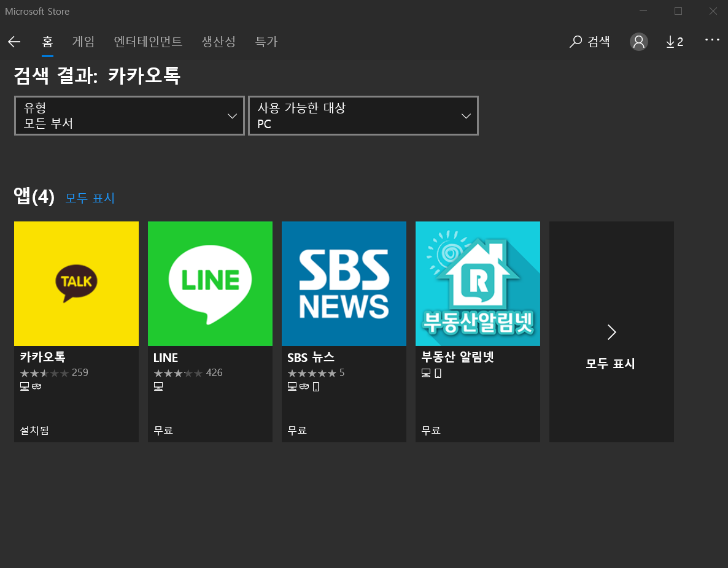Click the 부동산 알림넷 app title text
The image size is (728, 568).
pyautogui.click(x=457, y=357)
